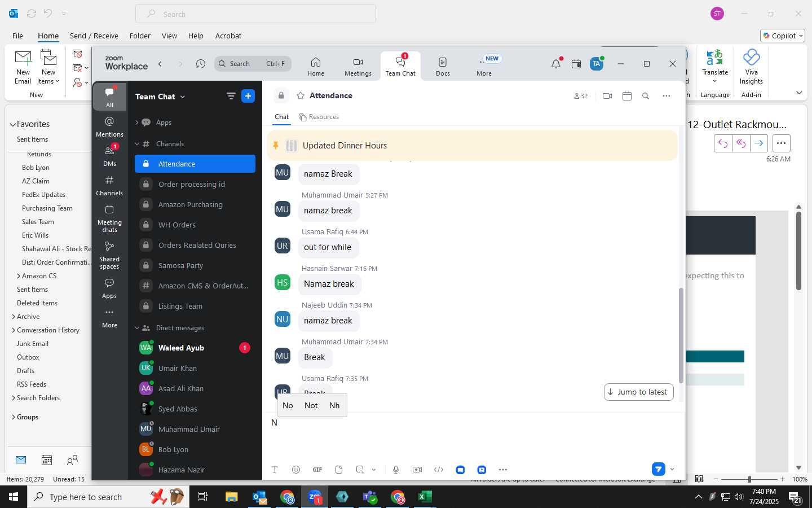Expand Amazon CS folder in Outlook

[x=19, y=276]
